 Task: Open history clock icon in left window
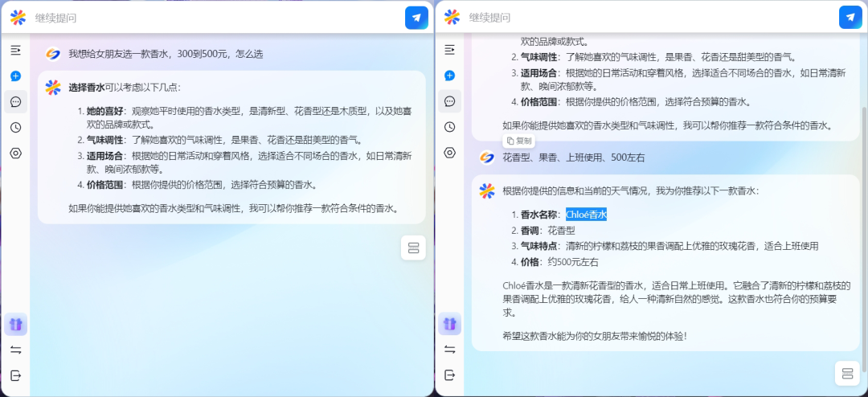coord(15,127)
